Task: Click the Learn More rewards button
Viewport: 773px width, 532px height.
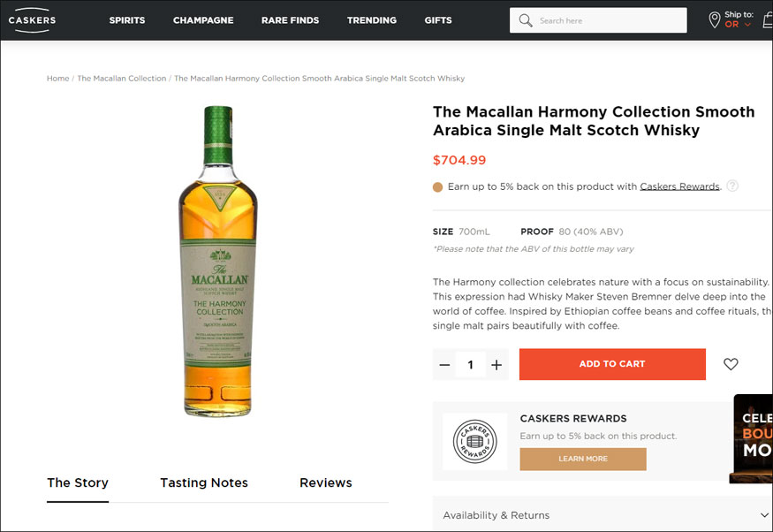Action: click(583, 459)
